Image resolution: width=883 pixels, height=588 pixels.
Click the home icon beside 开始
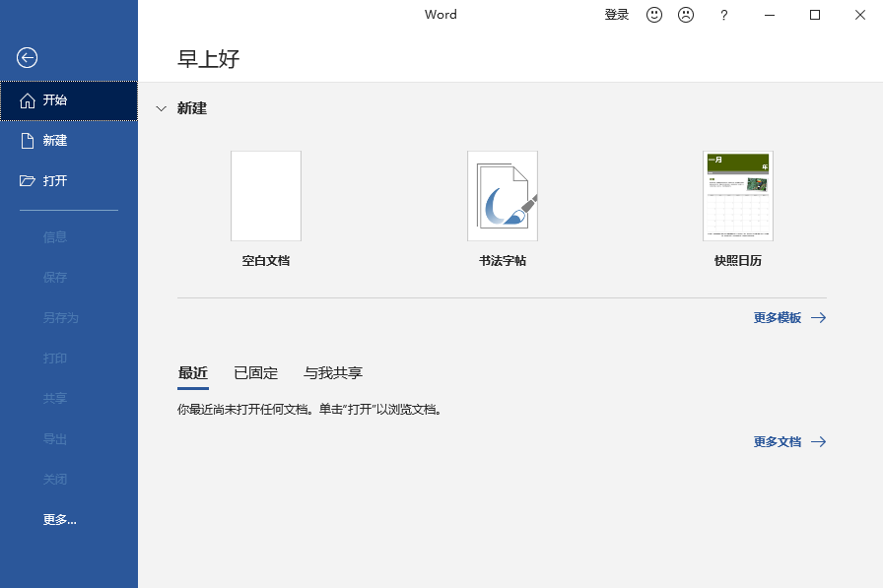pyautogui.click(x=27, y=100)
